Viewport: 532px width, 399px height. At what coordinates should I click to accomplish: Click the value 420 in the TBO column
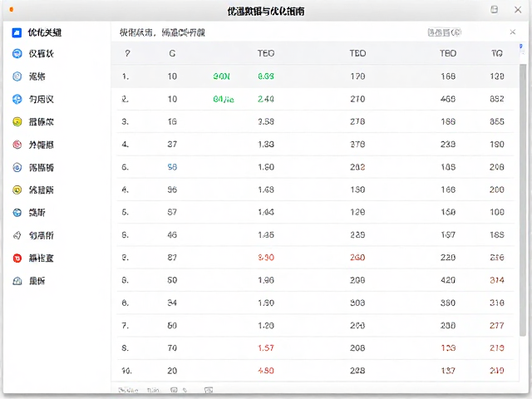pyautogui.click(x=448, y=280)
